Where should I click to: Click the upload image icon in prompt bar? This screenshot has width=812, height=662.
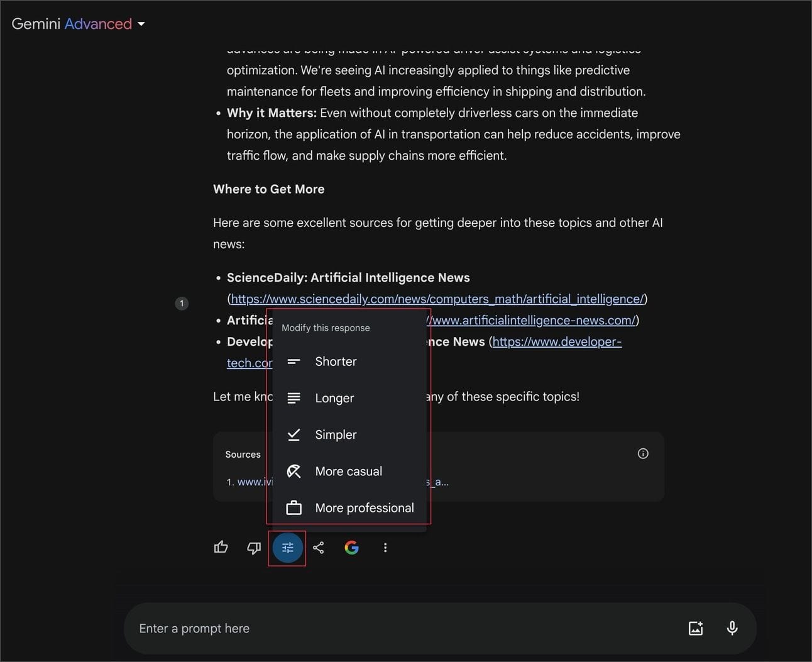click(696, 628)
